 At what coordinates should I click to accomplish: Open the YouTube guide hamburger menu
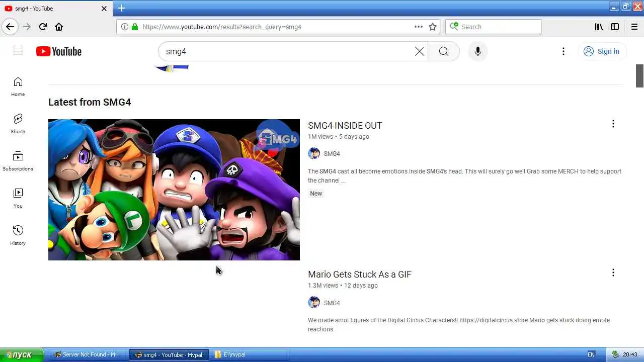click(x=18, y=51)
